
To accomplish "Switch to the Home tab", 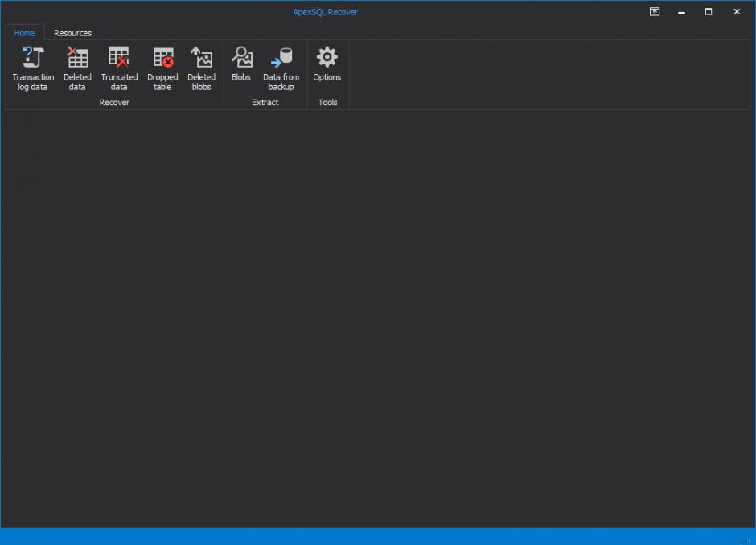I will (24, 33).
